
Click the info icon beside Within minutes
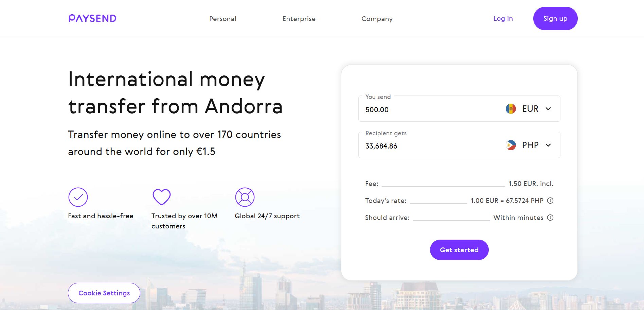(550, 218)
